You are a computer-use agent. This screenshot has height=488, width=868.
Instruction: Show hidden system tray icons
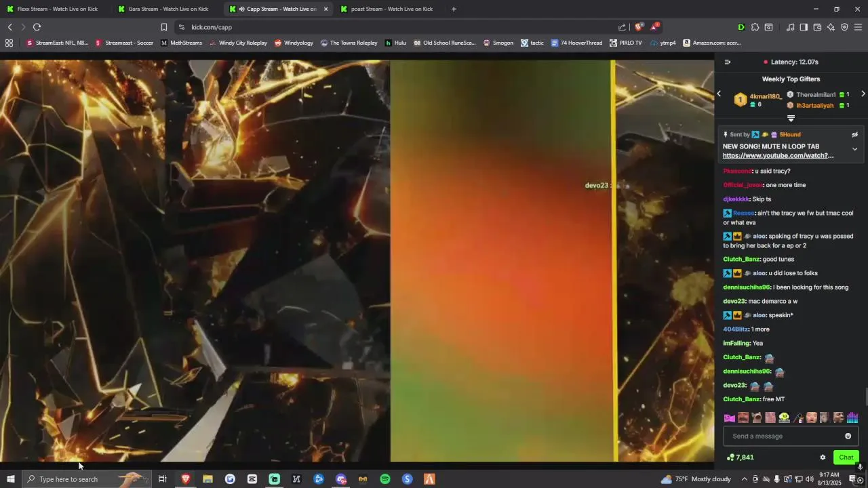pos(745,479)
